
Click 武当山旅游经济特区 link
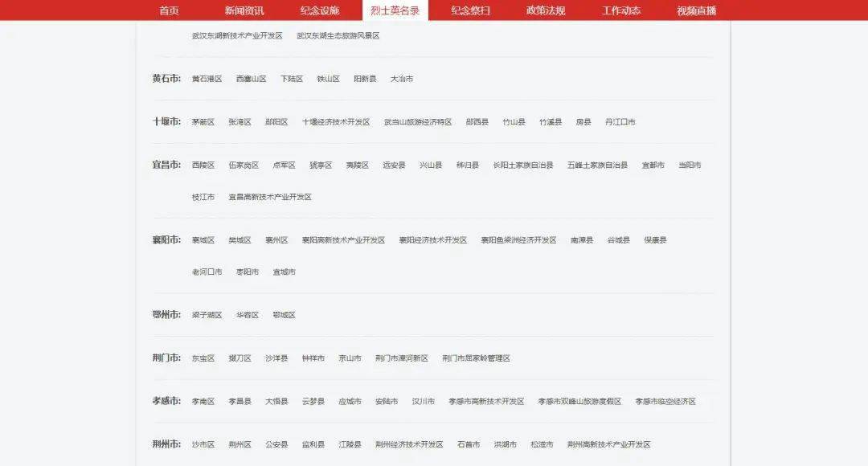point(418,122)
